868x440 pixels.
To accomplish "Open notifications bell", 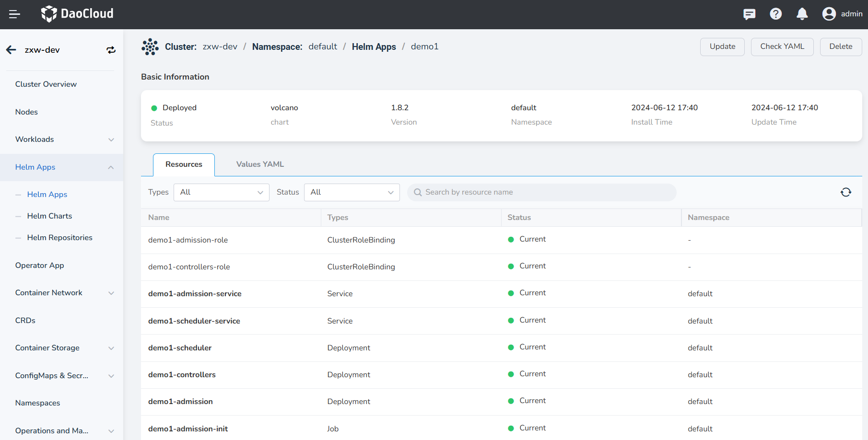I will tap(802, 14).
